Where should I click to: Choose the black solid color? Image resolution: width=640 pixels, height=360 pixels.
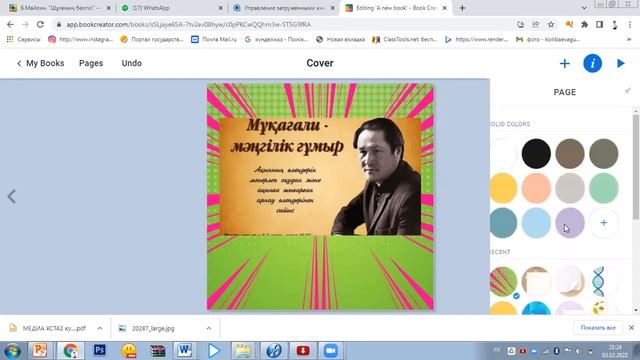coord(536,153)
